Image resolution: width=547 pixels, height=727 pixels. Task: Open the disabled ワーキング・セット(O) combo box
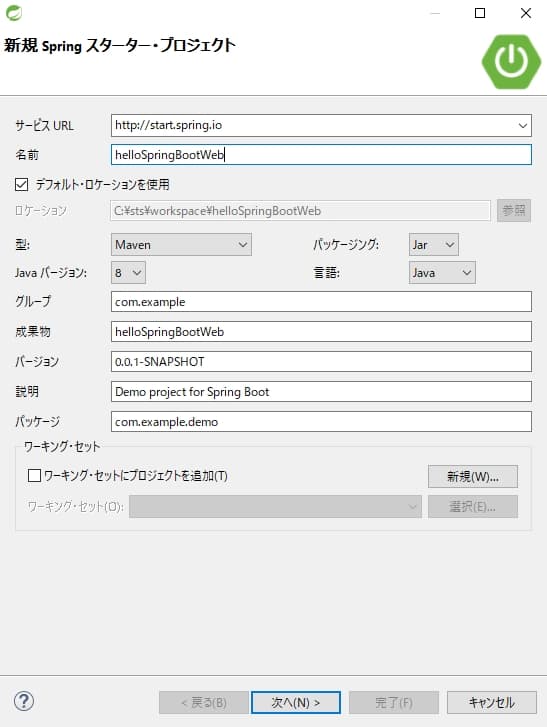pyautogui.click(x=275, y=506)
